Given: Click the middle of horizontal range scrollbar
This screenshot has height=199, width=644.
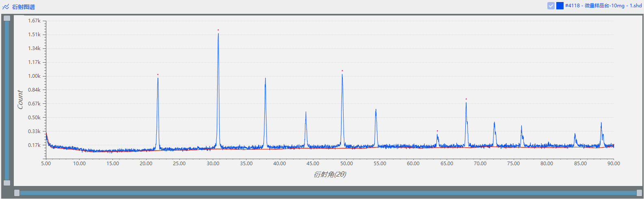Looking at the screenshot, I should point(328,193).
